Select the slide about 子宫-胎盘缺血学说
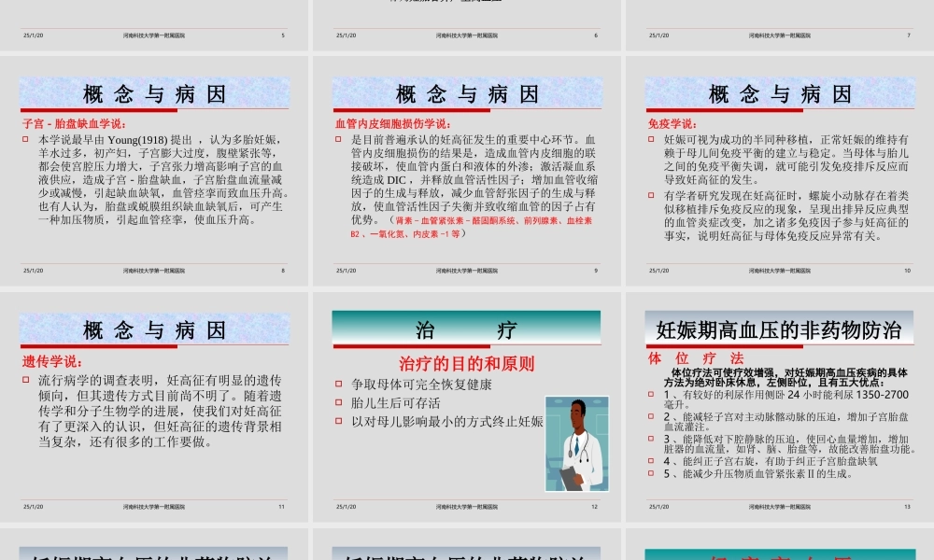934x560 pixels. click(155, 168)
